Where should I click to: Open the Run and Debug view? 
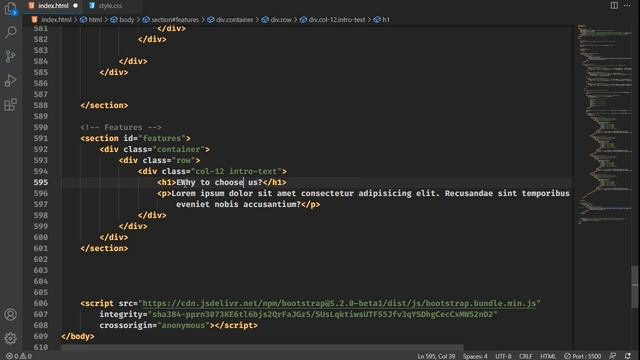(x=11, y=80)
